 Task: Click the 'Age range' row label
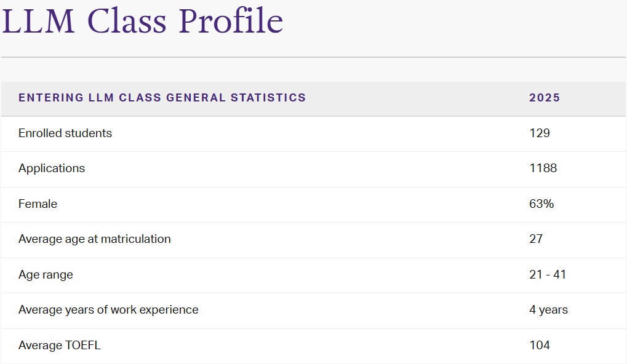point(46,274)
